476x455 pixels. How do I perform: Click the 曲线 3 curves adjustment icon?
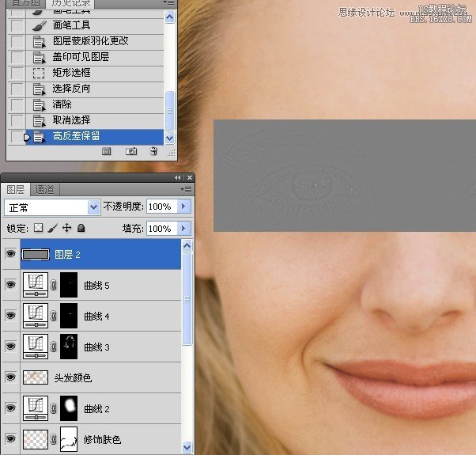coord(36,347)
